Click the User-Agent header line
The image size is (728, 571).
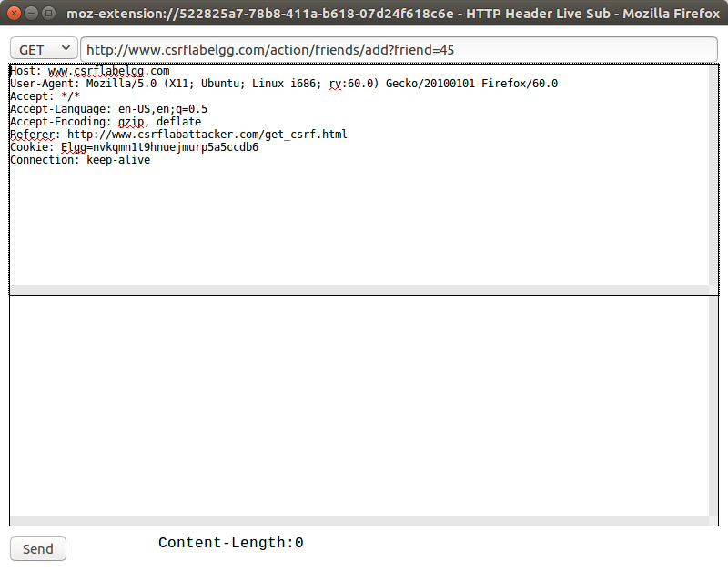click(x=284, y=84)
